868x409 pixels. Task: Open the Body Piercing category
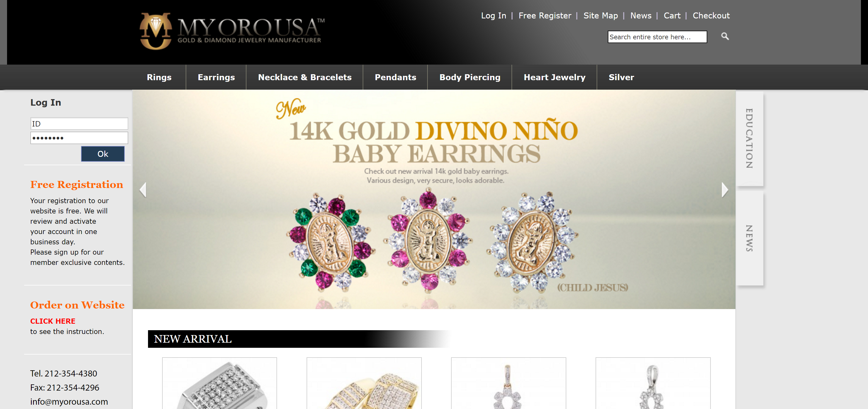pyautogui.click(x=470, y=77)
